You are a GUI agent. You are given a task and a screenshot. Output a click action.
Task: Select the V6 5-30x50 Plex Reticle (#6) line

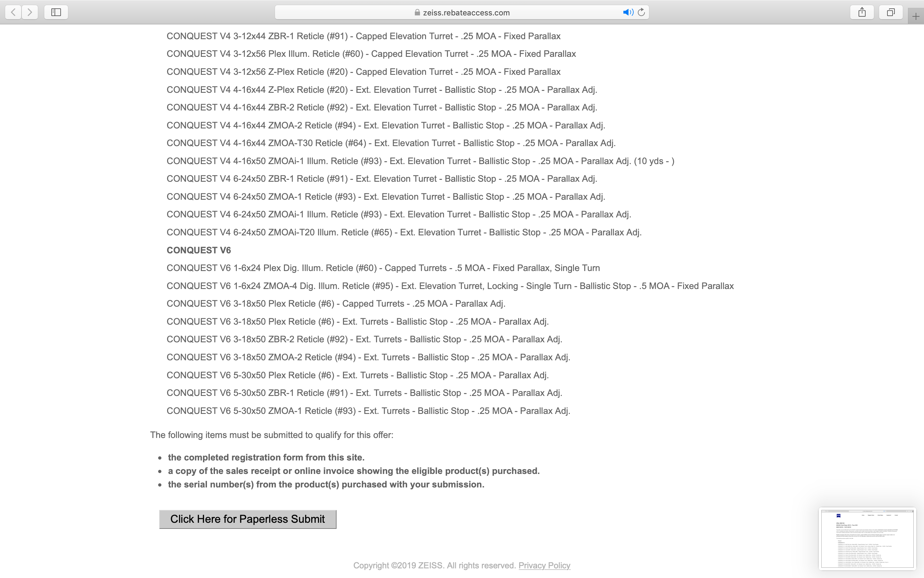358,375
